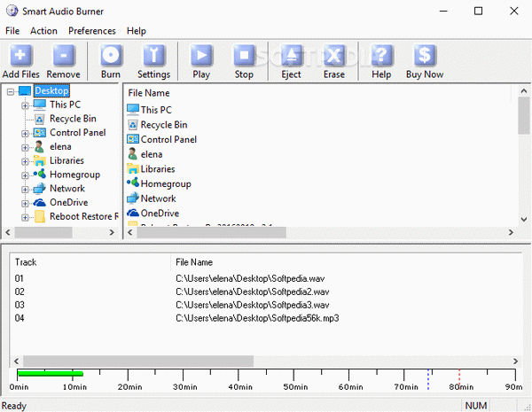Click the Libraries folder icon in tree
The width and height of the screenshot is (532, 412).
coord(40,160)
